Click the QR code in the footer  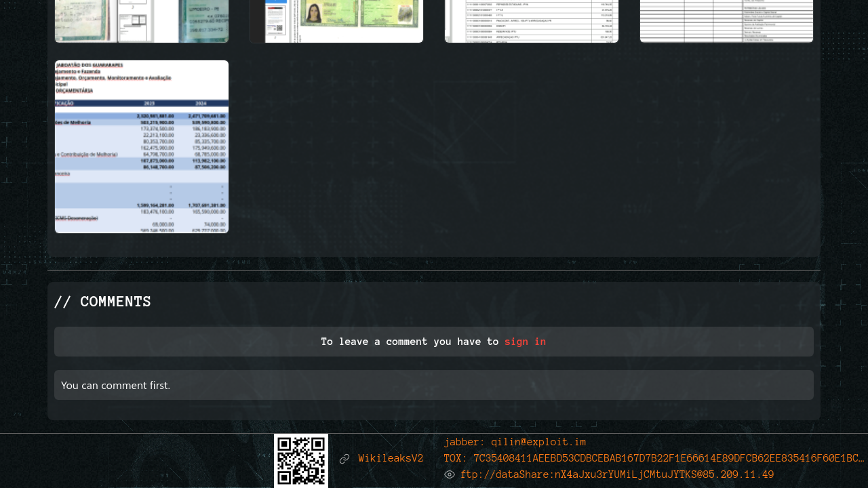[x=301, y=460]
